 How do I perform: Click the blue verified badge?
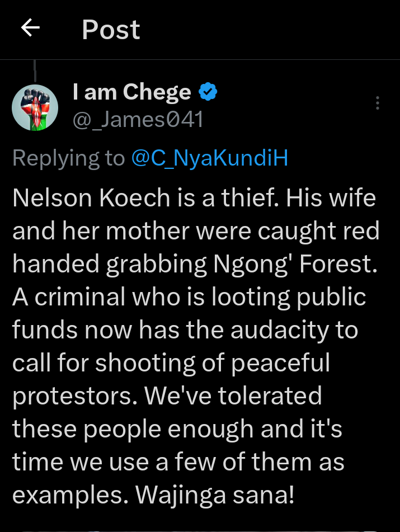208,92
